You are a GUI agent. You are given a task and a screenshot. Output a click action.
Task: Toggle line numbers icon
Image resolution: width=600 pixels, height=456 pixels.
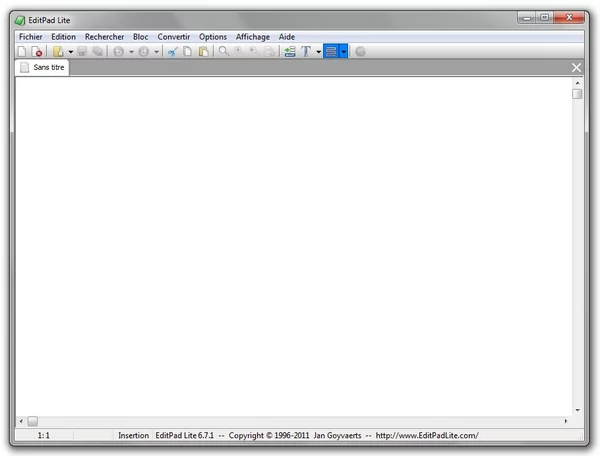[x=290, y=51]
